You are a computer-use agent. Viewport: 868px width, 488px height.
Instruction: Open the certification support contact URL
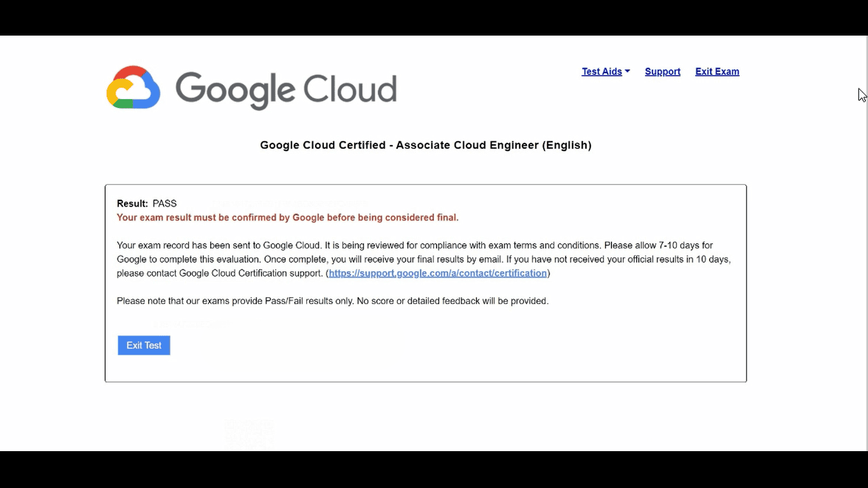coord(437,273)
